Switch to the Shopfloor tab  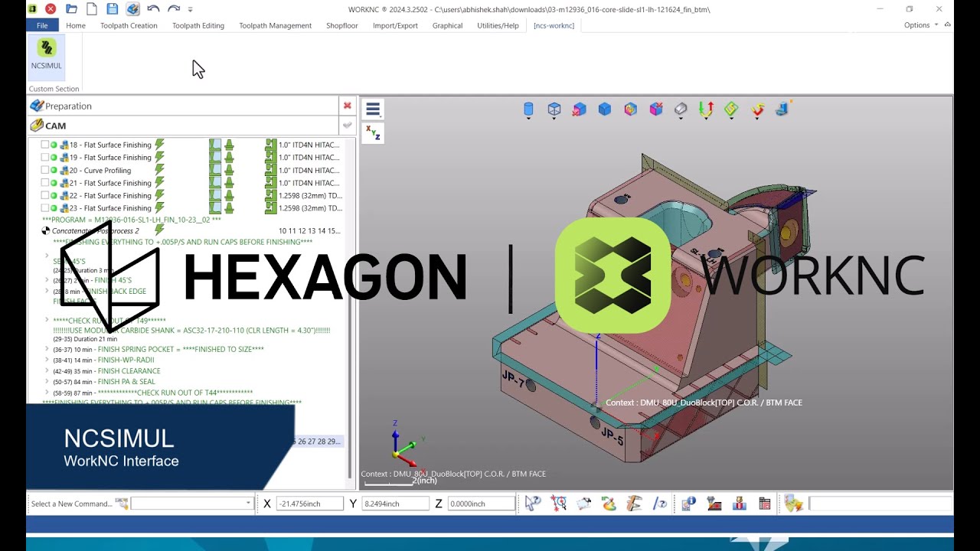coord(342,25)
